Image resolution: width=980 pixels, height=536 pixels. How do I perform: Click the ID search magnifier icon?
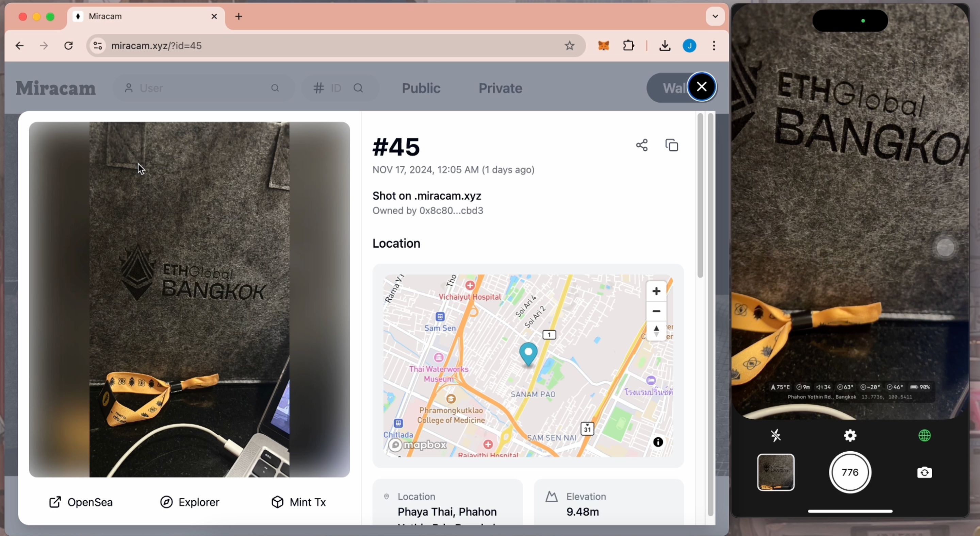358,88
